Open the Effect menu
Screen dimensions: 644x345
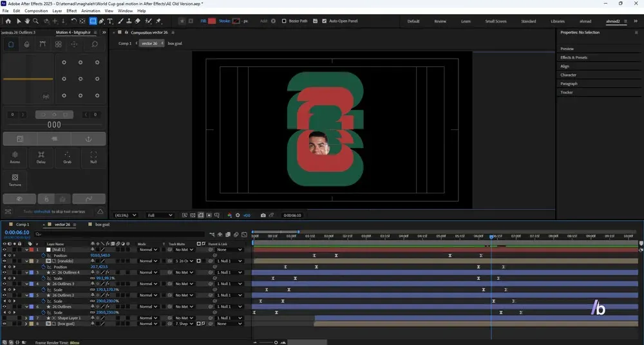pyautogui.click(x=71, y=11)
